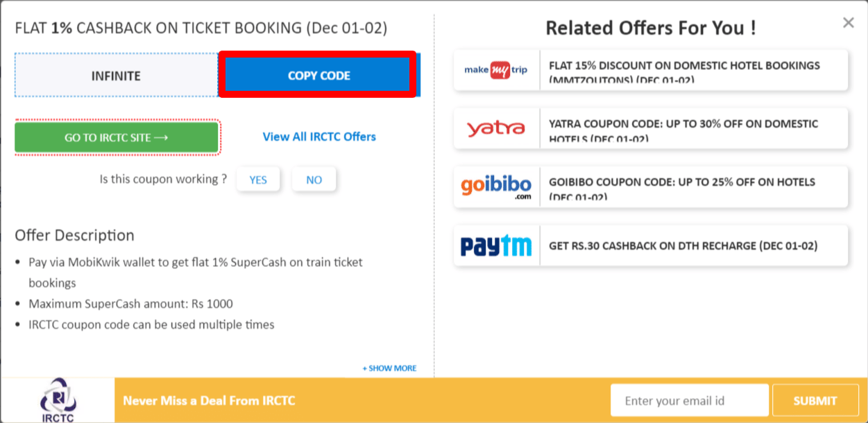
Task: Submit your email for IRCTC deals
Action: [x=815, y=399]
